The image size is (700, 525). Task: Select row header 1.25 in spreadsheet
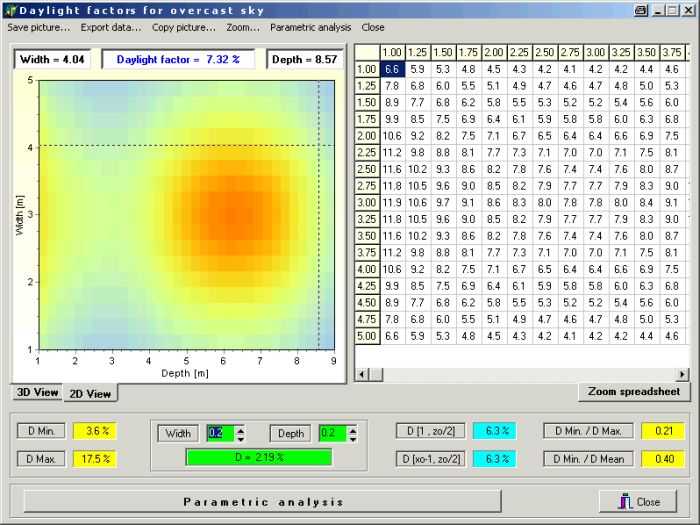click(367, 86)
